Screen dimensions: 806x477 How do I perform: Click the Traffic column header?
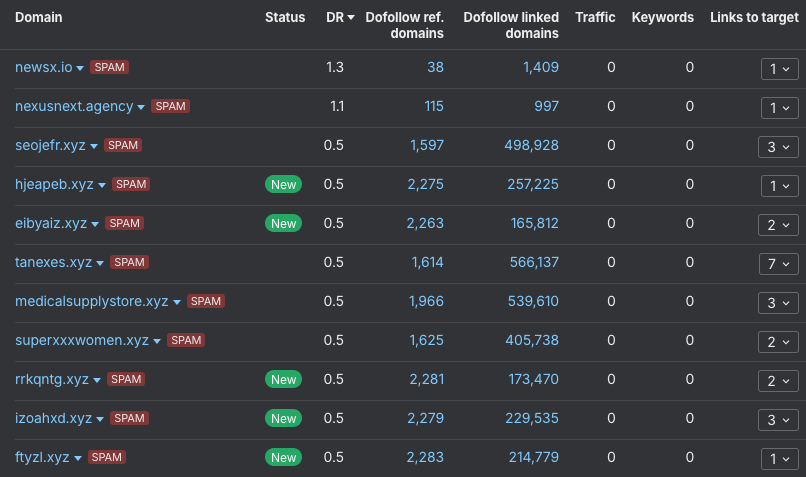coord(595,17)
